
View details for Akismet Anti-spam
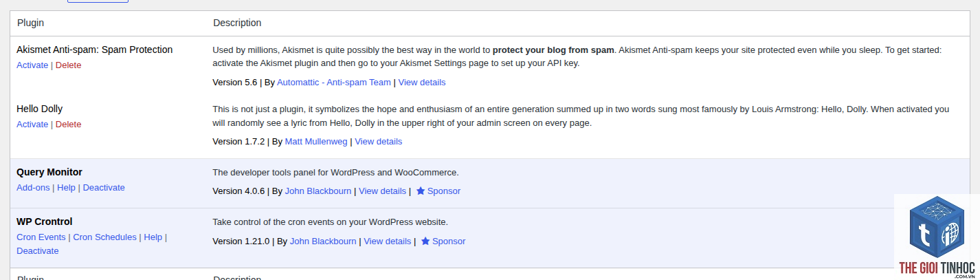[422, 83]
